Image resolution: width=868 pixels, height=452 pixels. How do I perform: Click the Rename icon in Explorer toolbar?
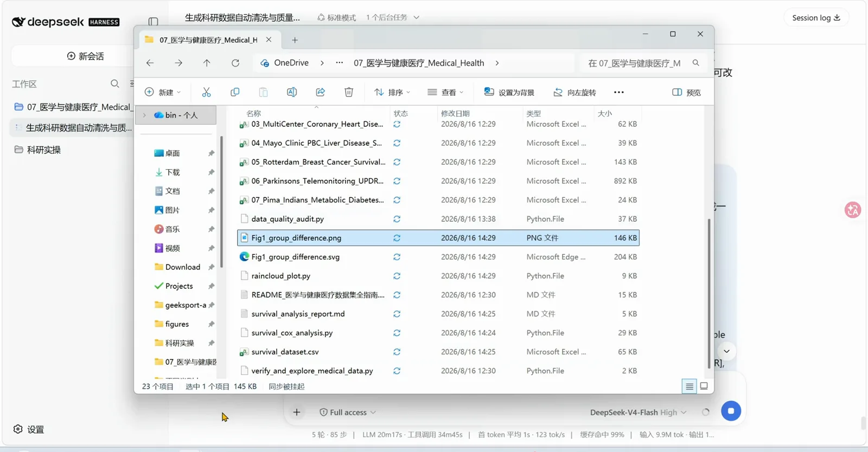pyautogui.click(x=292, y=92)
